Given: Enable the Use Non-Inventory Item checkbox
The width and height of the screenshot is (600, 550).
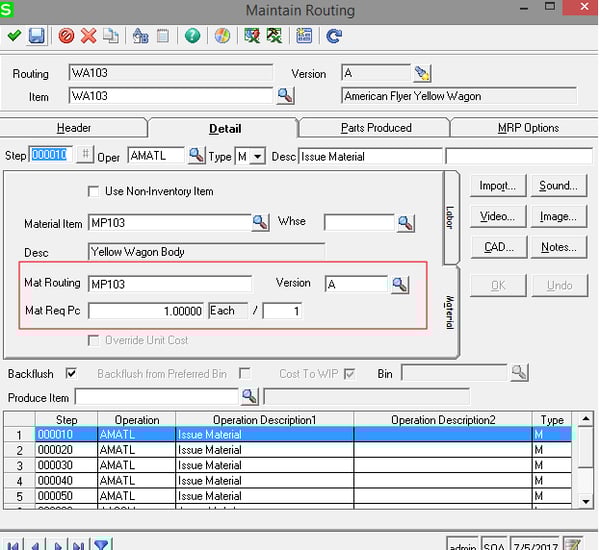Looking at the screenshot, I should tap(94, 191).
